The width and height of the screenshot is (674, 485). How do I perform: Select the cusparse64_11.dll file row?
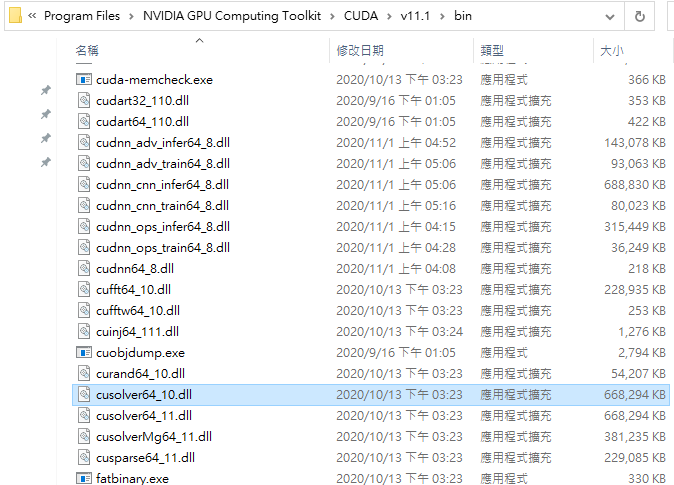[371, 458]
